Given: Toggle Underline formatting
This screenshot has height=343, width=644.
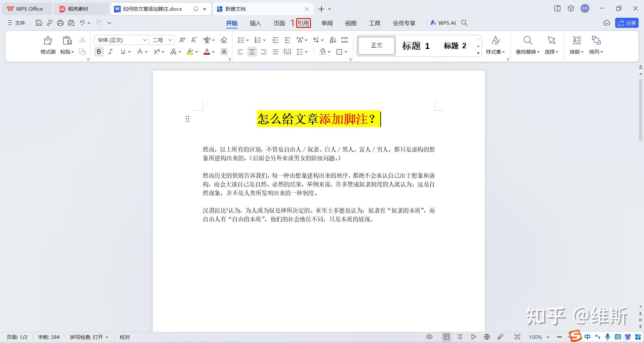Looking at the screenshot, I should tap(123, 52).
